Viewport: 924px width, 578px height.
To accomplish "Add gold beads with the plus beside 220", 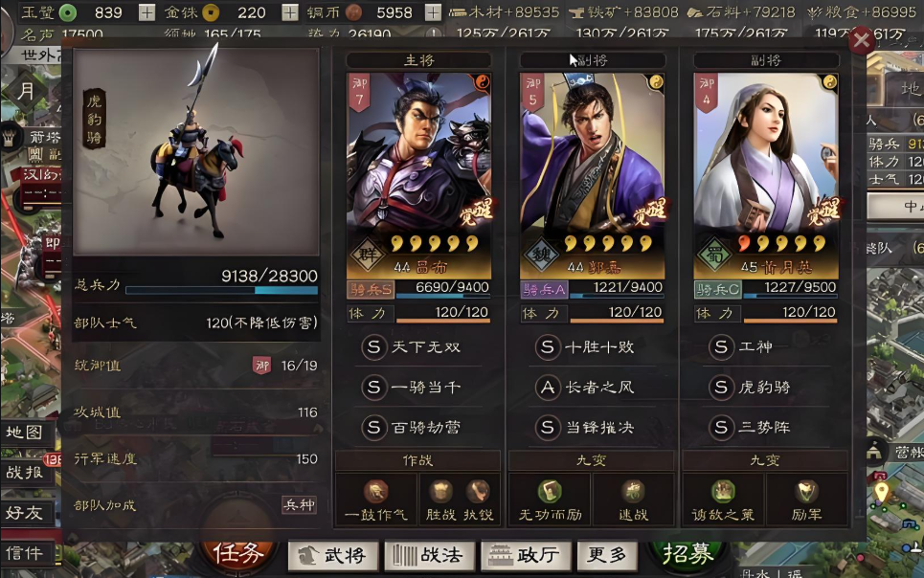I will (289, 11).
